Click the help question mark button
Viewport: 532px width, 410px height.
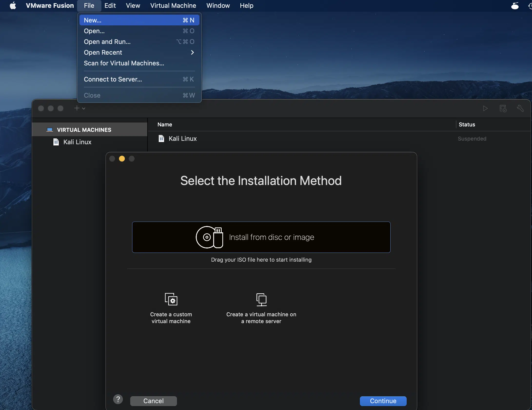coord(118,400)
